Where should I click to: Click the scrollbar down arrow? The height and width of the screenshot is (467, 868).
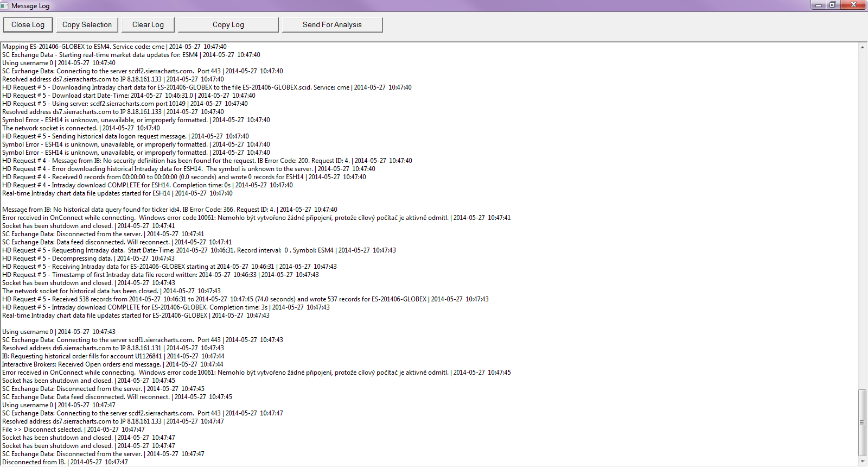pyautogui.click(x=863, y=462)
